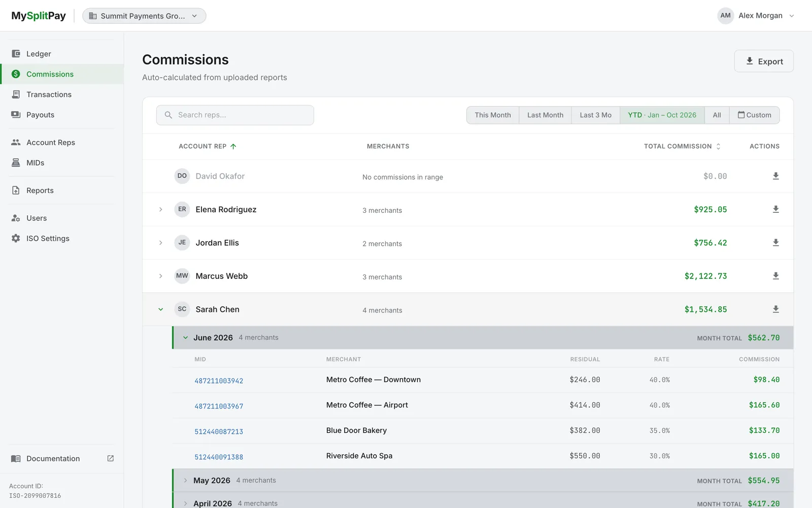The width and height of the screenshot is (812, 508).
Task: Select the ISO-2099007816 account ID
Action: point(35,496)
